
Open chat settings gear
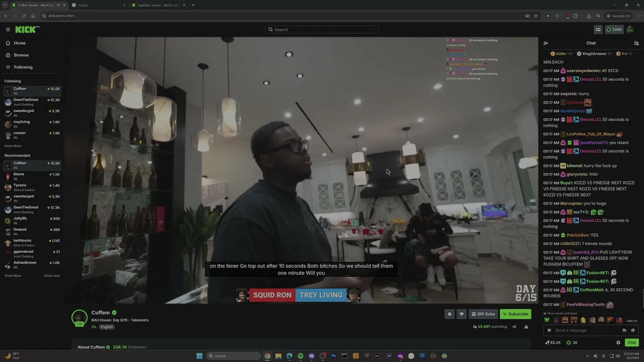[618, 343]
